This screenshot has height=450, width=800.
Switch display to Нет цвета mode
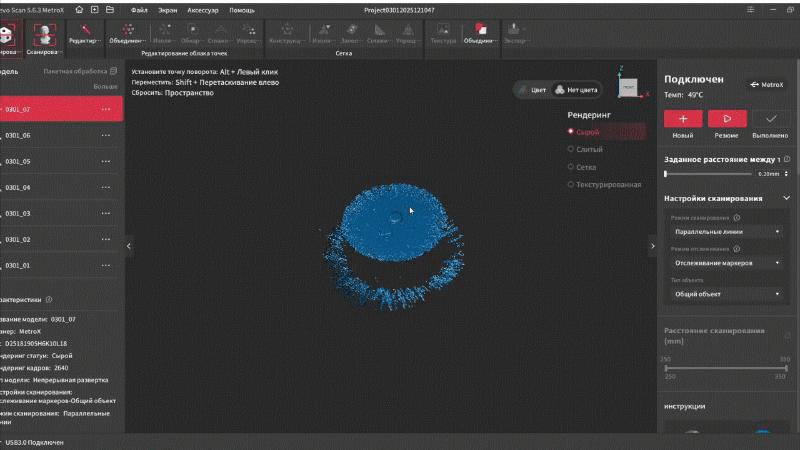click(576, 89)
